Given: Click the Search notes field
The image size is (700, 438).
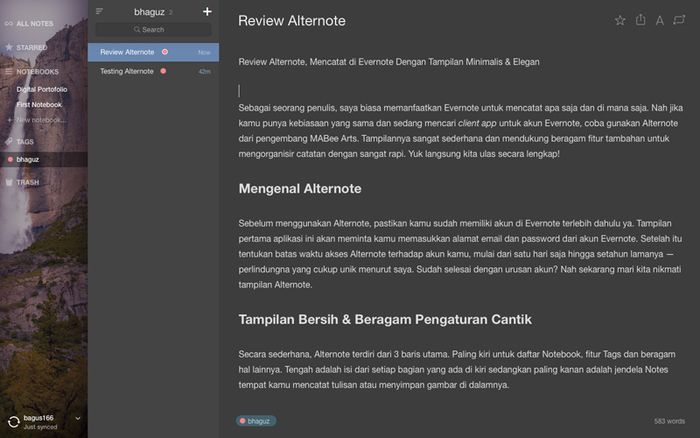Looking at the screenshot, I should [153, 29].
